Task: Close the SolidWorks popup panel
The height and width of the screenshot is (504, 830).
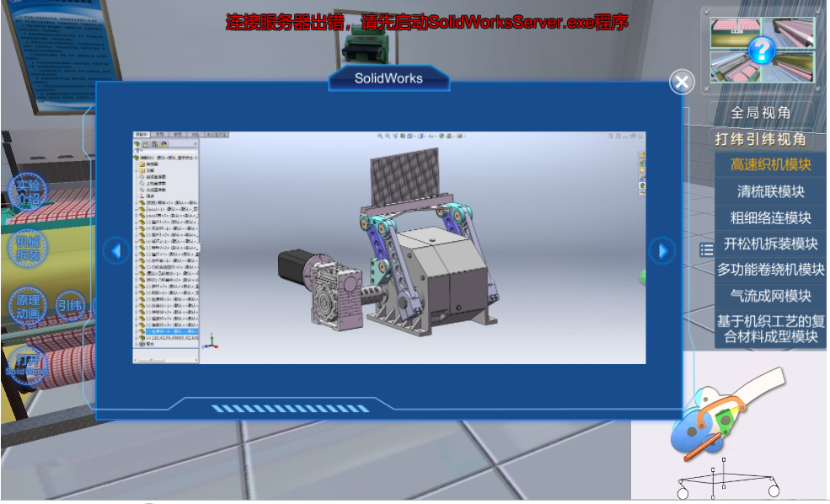Action: pos(682,82)
